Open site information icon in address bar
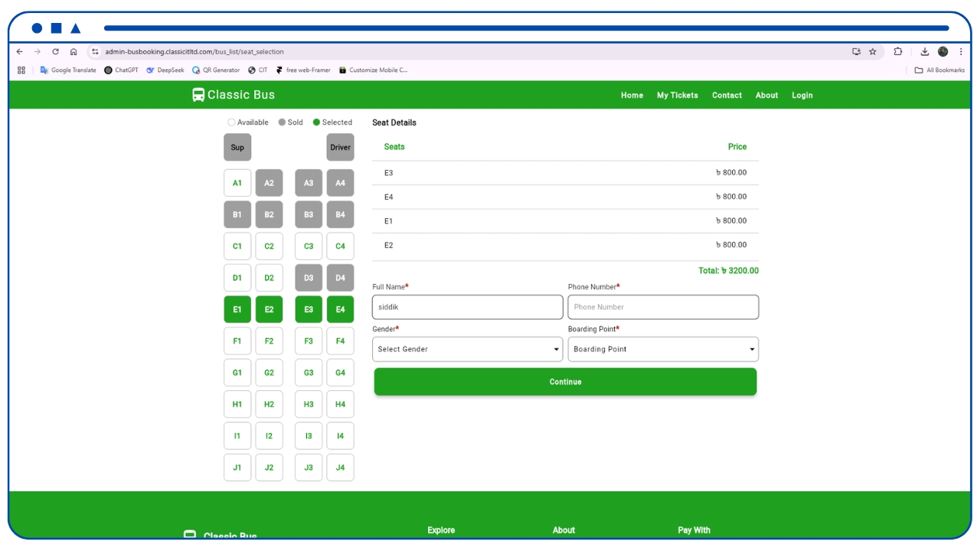Image resolution: width=980 pixels, height=551 pixels. [x=95, y=52]
